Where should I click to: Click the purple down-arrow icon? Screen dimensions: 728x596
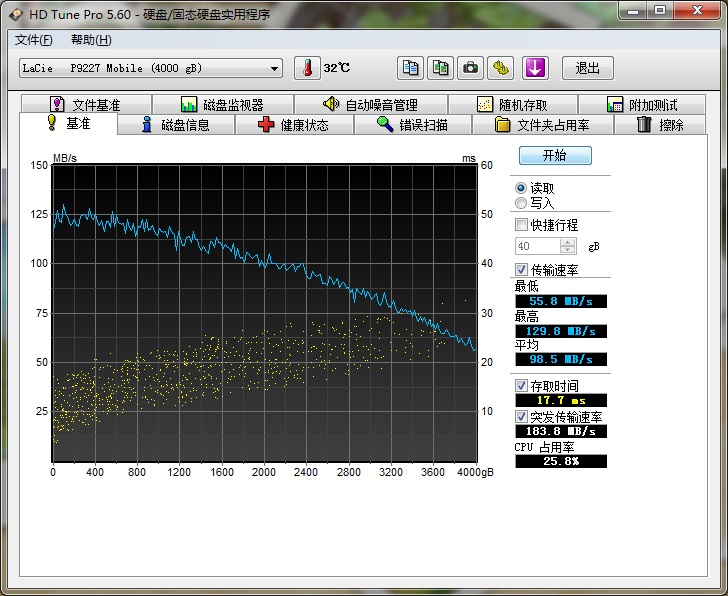(536, 68)
